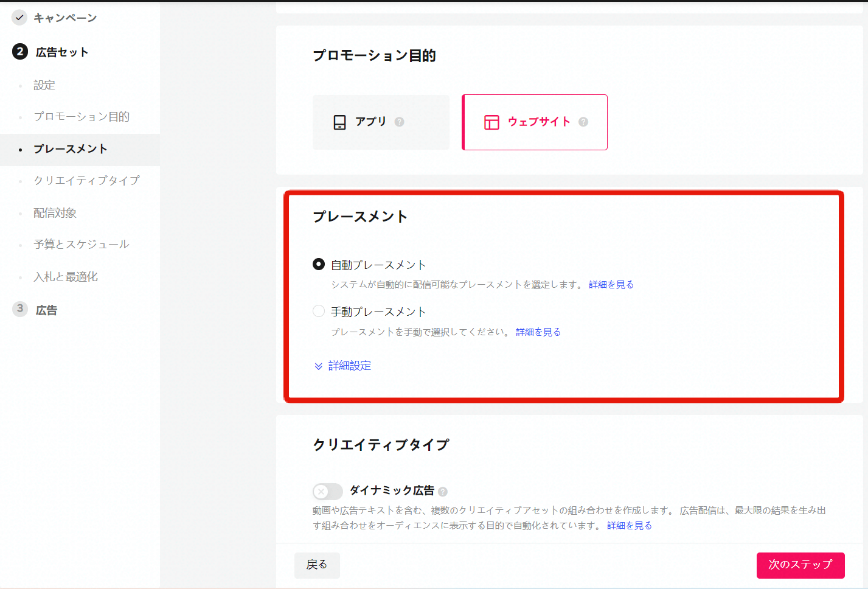Image resolution: width=868 pixels, height=589 pixels.
Task: Click the 手動プレースメント label text
Action: pyautogui.click(x=378, y=312)
